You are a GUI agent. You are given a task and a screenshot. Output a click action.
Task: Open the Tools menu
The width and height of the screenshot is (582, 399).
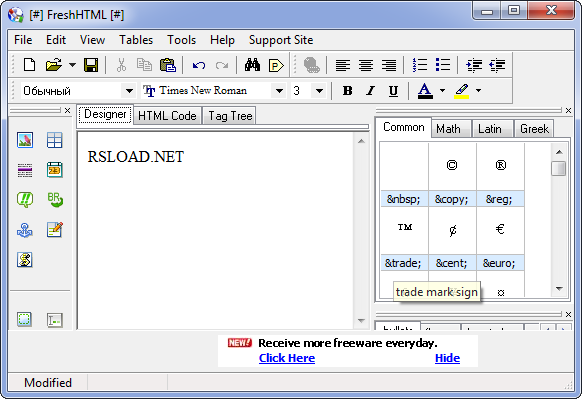coord(182,40)
